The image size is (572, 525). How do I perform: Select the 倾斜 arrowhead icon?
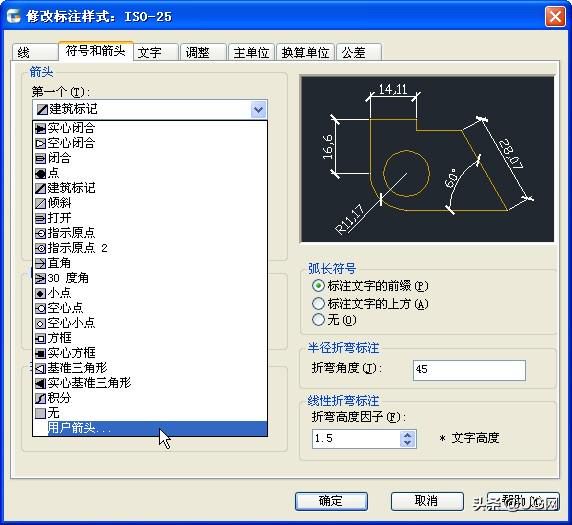tap(40, 203)
